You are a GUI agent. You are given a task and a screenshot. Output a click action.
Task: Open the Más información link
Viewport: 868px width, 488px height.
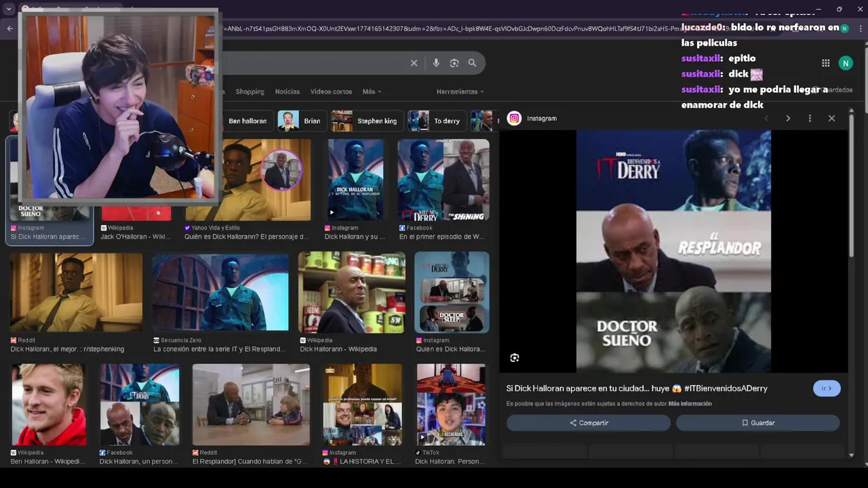pos(690,404)
